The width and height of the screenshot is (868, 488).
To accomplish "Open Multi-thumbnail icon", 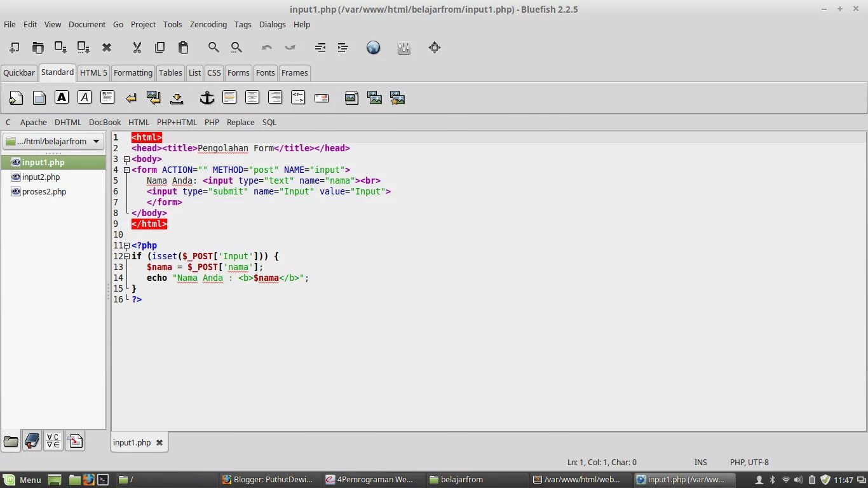I will tap(398, 98).
